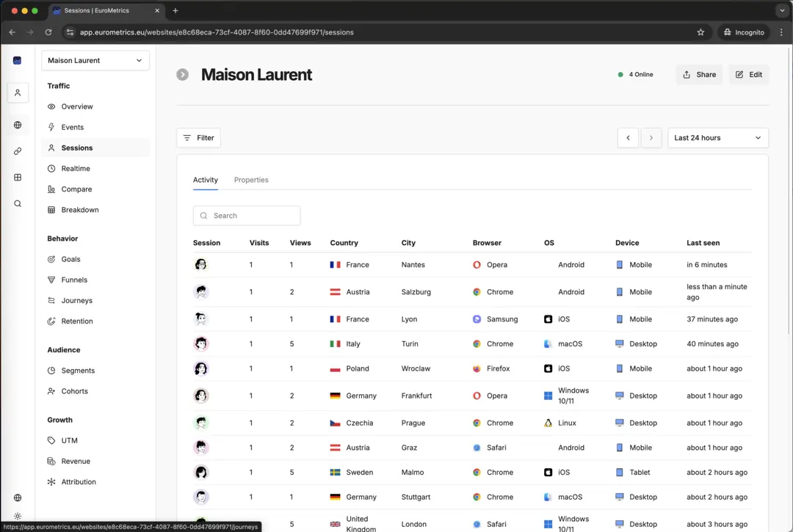This screenshot has width=793, height=532.
Task: Click the Prague city cell
Action: coord(413,423)
